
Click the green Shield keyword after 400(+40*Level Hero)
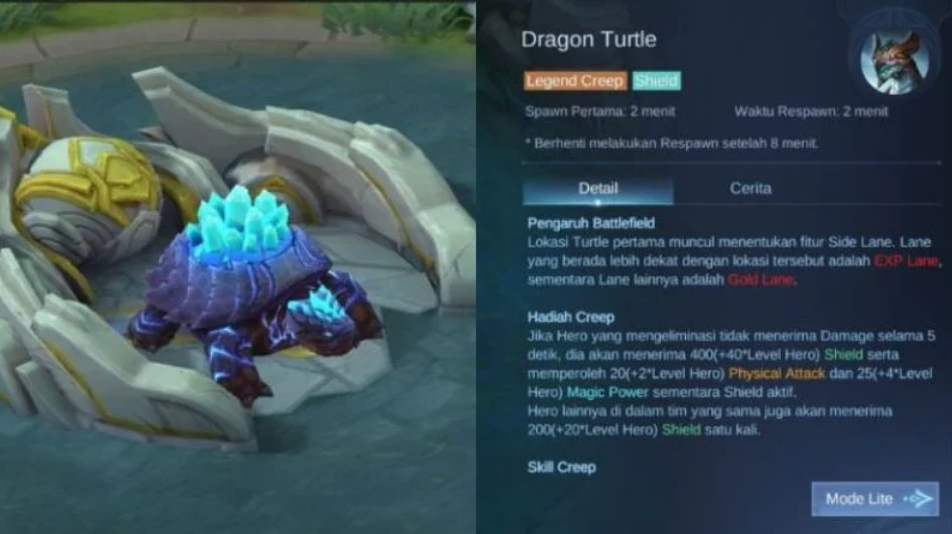click(843, 354)
